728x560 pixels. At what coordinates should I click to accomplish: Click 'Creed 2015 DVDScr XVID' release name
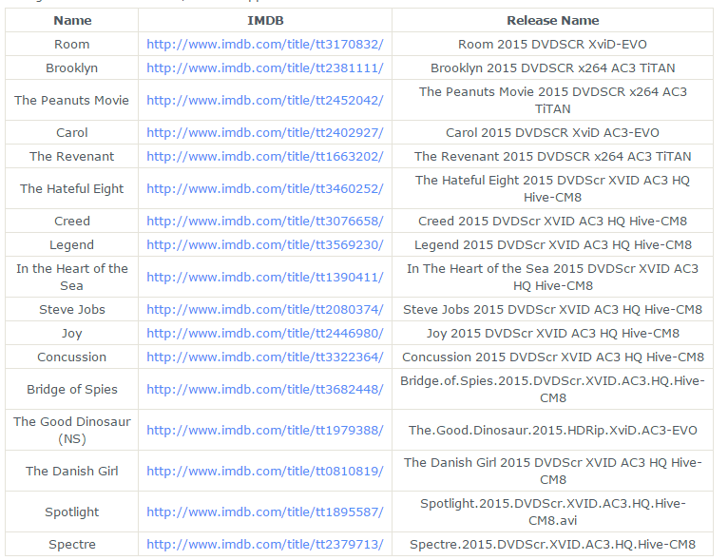click(x=552, y=221)
